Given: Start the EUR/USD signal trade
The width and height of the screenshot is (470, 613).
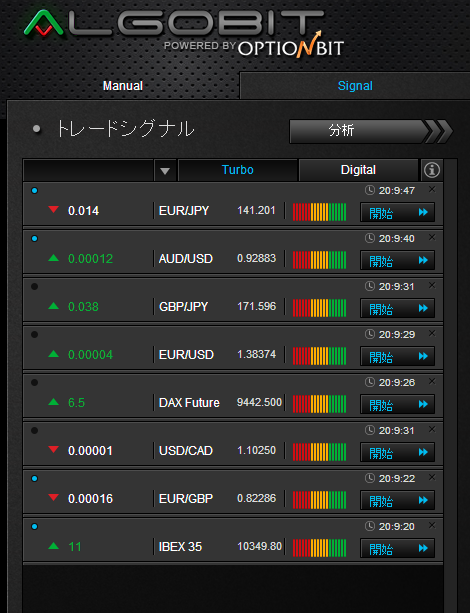Looking at the screenshot, I should pos(397,356).
